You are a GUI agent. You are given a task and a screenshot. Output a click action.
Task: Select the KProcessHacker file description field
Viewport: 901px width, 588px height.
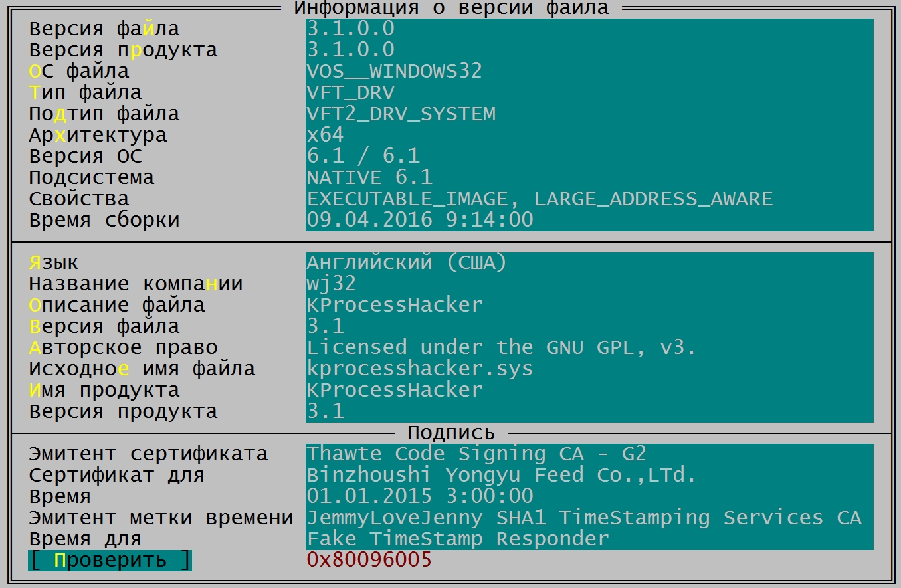coord(589,305)
